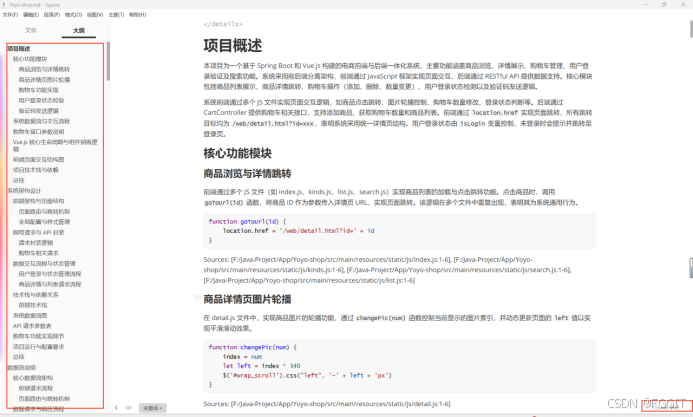Open the 文件(F) menu
Viewport: 693px width, 417px height.
[10, 15]
